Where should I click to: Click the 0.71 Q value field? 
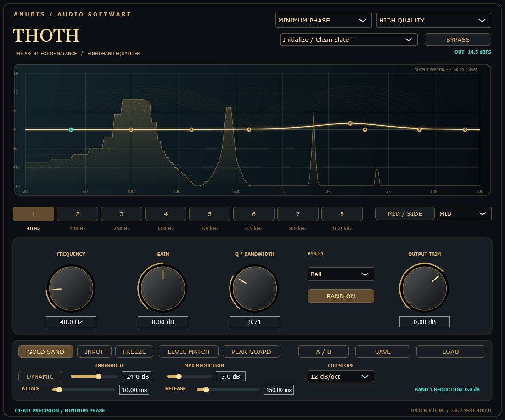pos(255,322)
